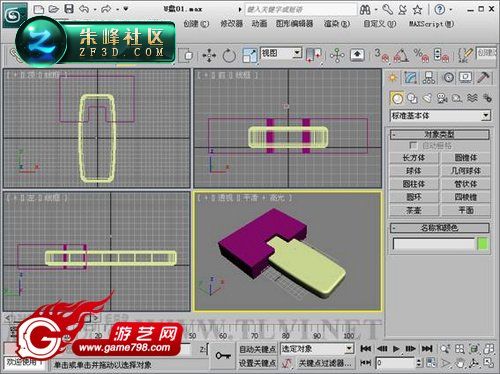
Task: Toggle the 3D snaps icon
Action: point(381,55)
